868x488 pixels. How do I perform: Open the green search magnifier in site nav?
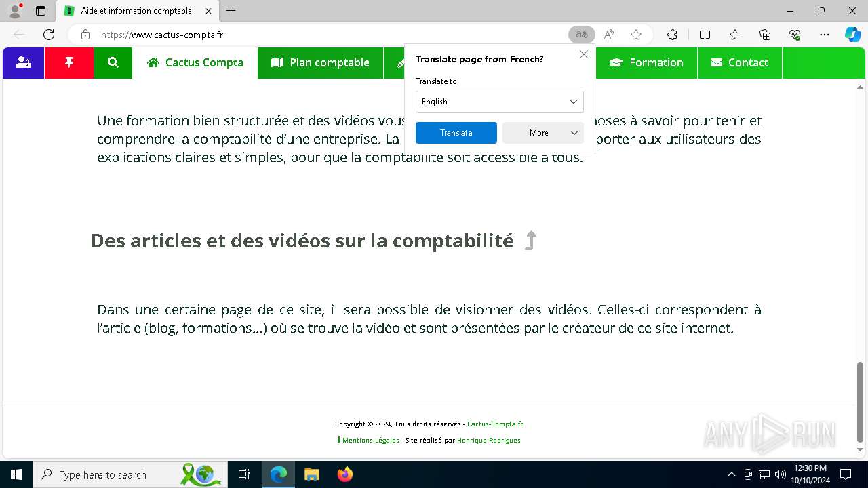(x=113, y=63)
